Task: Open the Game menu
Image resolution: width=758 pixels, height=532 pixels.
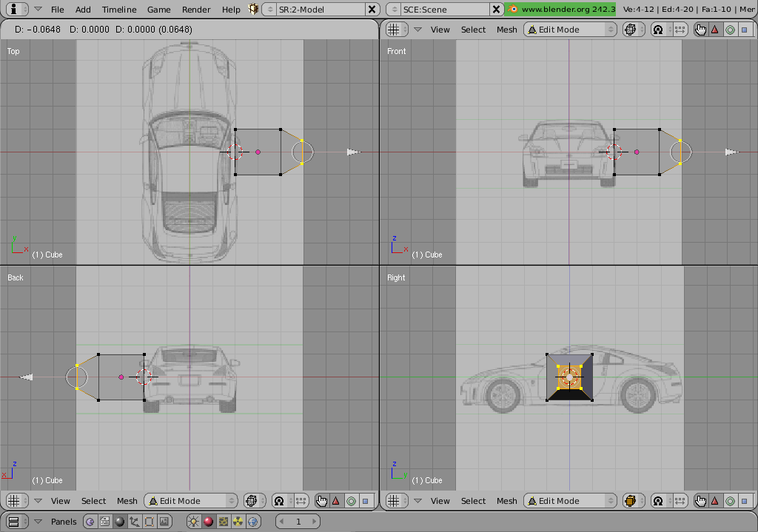Action: pos(158,10)
